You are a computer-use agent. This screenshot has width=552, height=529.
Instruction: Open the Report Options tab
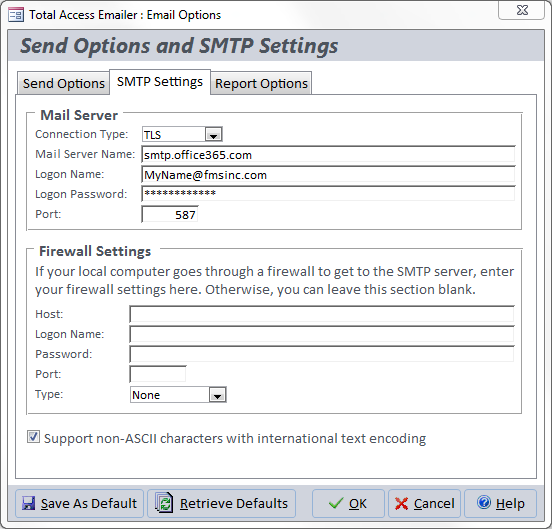point(261,83)
